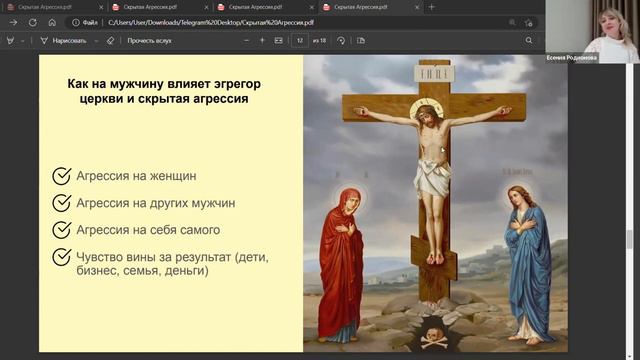Grab the vertical scrollbar thumb
This screenshot has height=360, width=640.
630,239
